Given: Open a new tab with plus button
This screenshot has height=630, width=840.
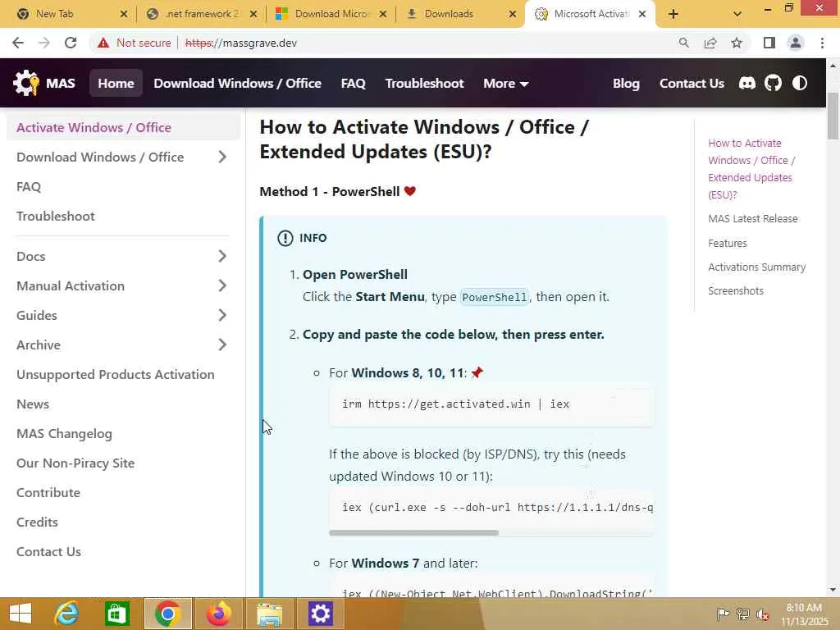Looking at the screenshot, I should point(673,14).
